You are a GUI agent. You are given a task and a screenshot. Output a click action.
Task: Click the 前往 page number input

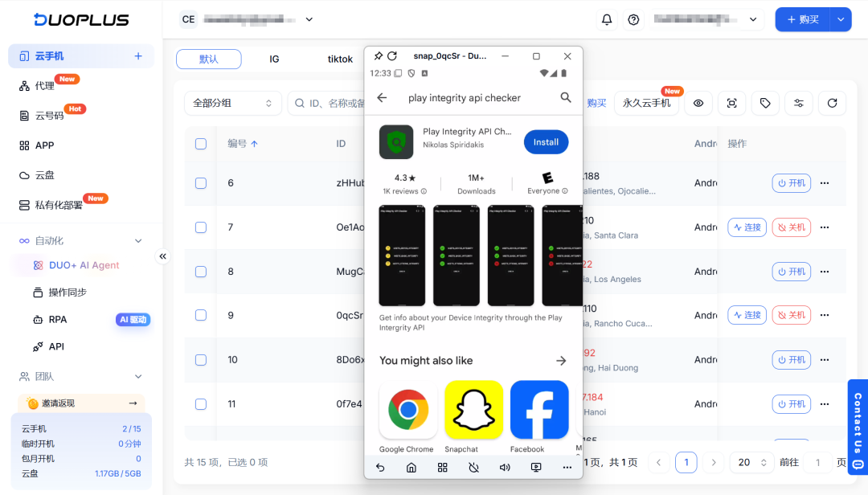tap(817, 462)
